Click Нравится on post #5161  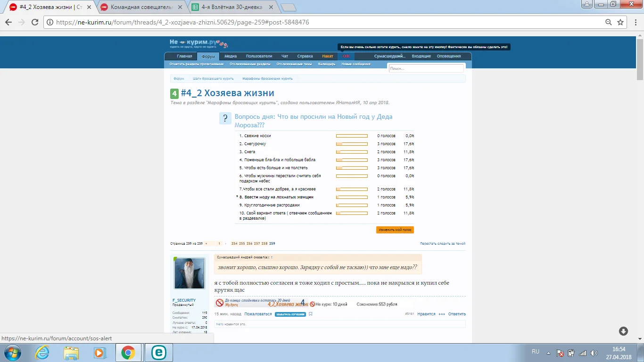click(427, 314)
